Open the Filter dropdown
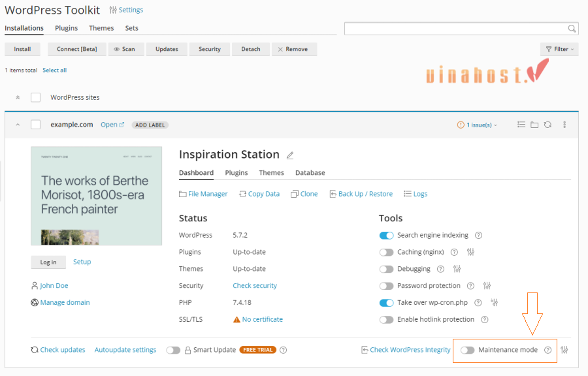Viewport: 588px width, 376px height. click(559, 49)
